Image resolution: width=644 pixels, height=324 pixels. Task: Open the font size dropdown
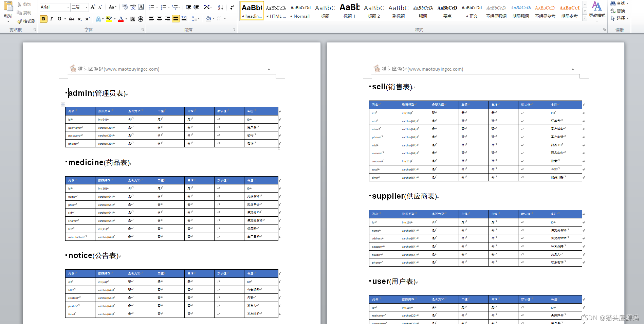86,7
